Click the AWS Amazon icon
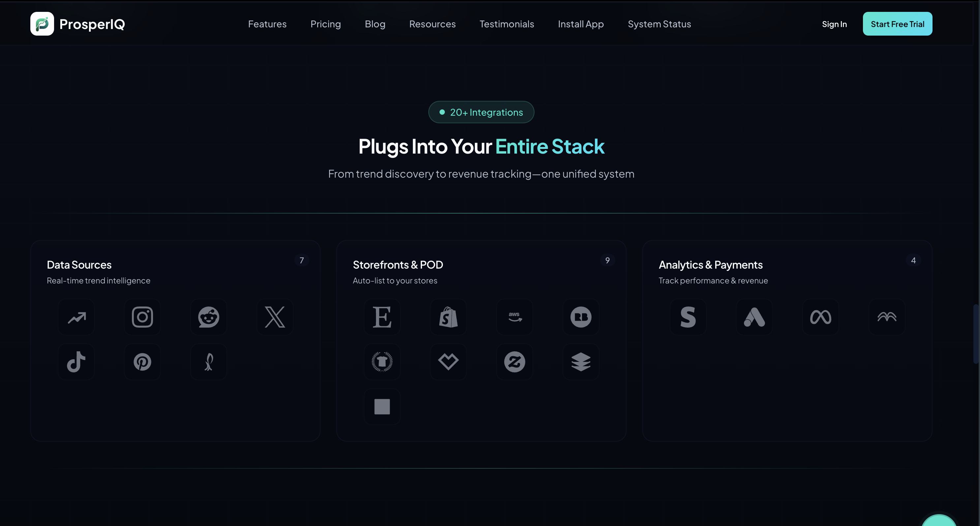 [x=514, y=317]
